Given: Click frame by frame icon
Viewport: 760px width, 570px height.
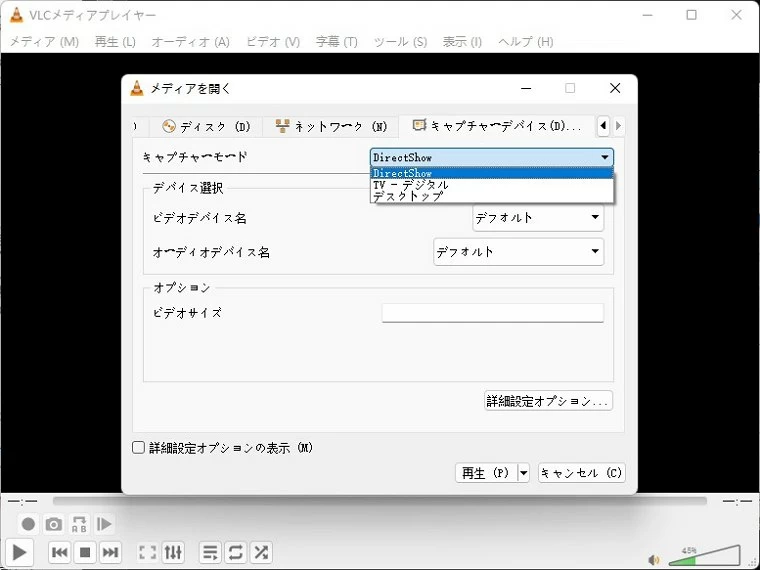Looking at the screenshot, I should pos(104,524).
